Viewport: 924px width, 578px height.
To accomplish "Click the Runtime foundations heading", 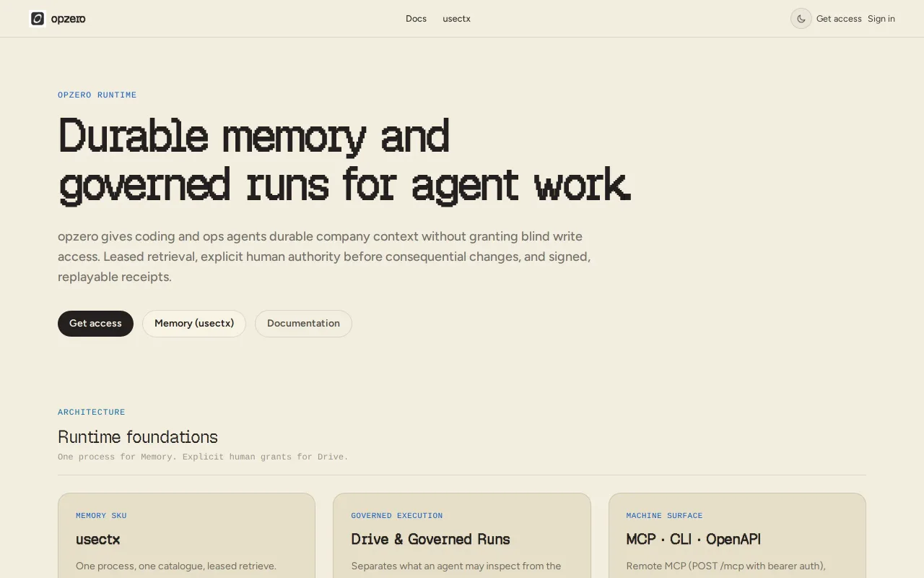I will point(138,437).
